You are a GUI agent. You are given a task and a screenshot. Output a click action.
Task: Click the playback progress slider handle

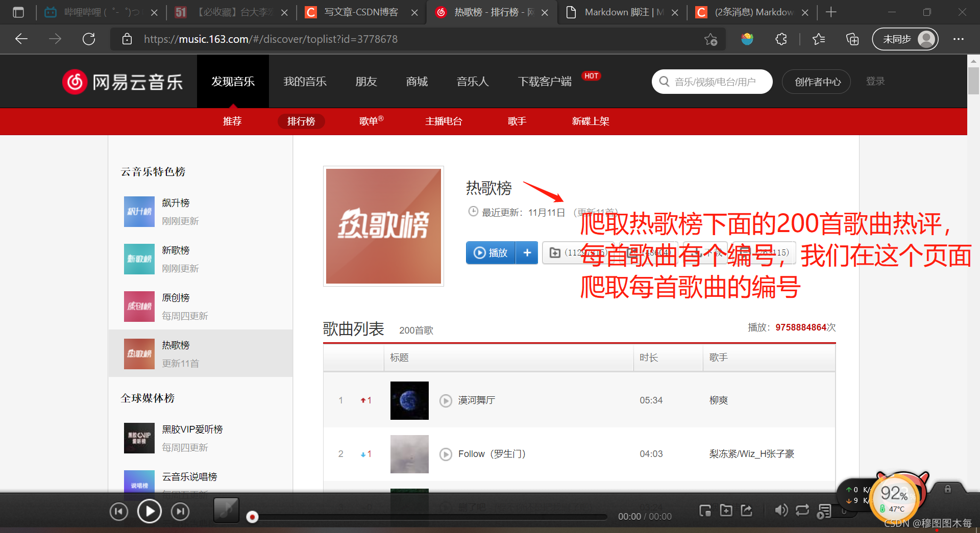point(252,517)
